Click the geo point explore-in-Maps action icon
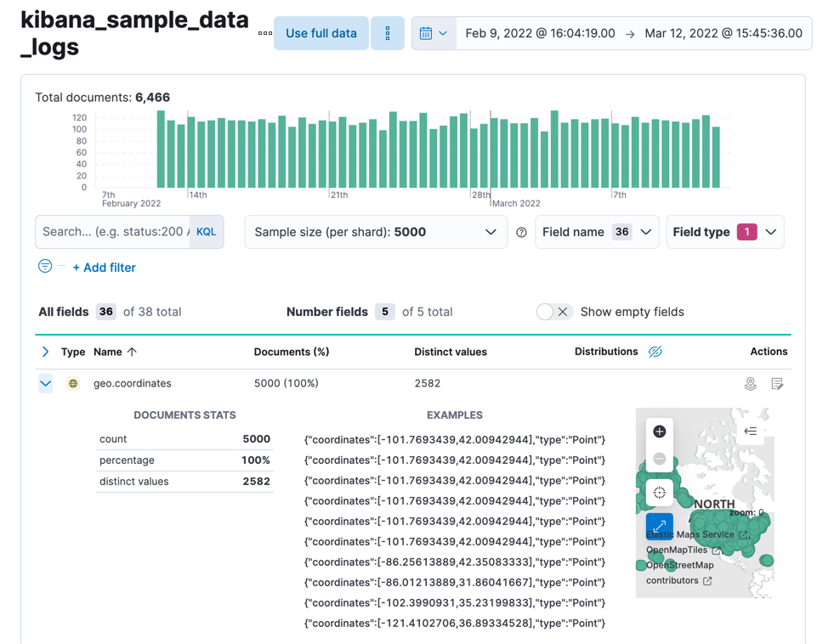This screenshot has height=644, width=817. coord(750,383)
